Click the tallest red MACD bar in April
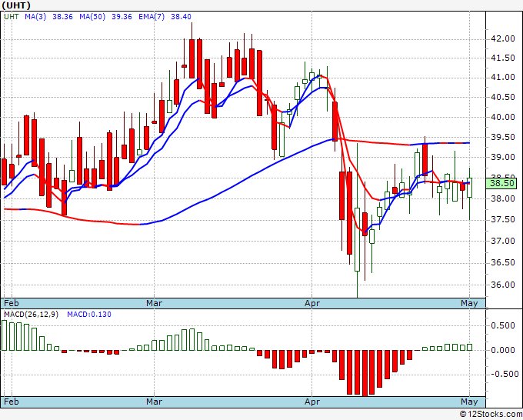 click(365, 373)
